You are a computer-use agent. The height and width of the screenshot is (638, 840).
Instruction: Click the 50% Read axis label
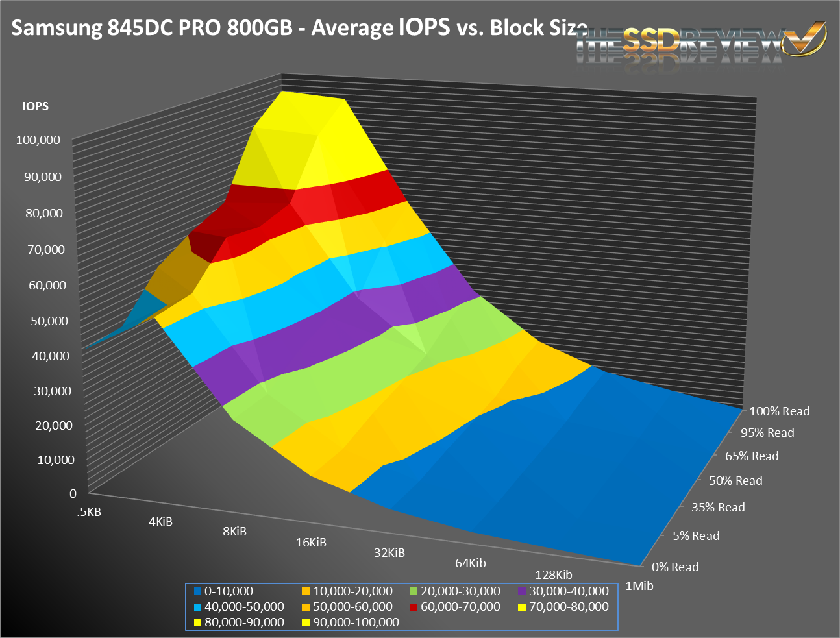tap(735, 481)
